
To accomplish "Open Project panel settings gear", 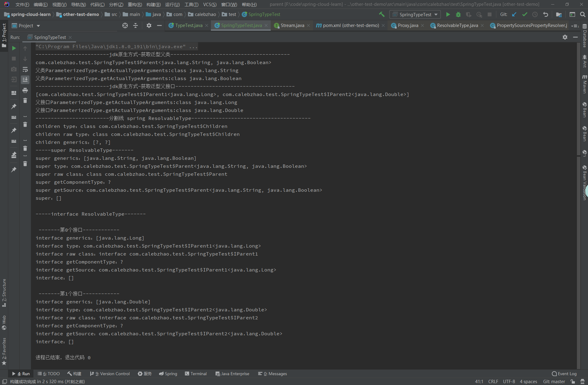I will pos(149,26).
